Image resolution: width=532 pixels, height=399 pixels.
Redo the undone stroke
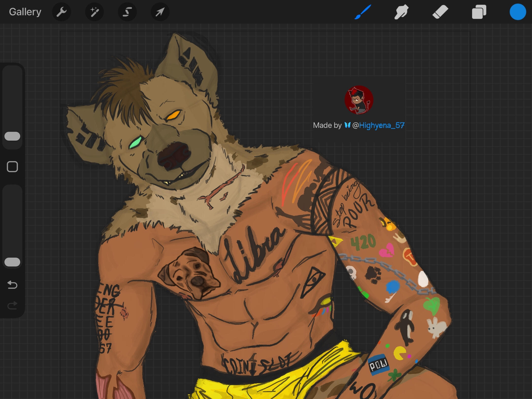pyautogui.click(x=12, y=306)
